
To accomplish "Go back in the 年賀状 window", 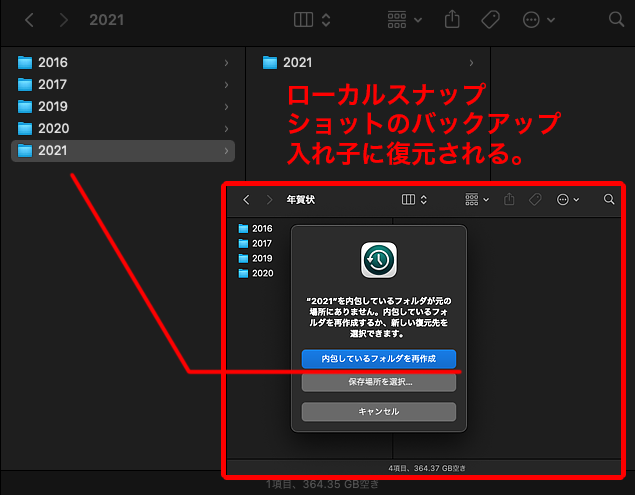I will [246, 199].
